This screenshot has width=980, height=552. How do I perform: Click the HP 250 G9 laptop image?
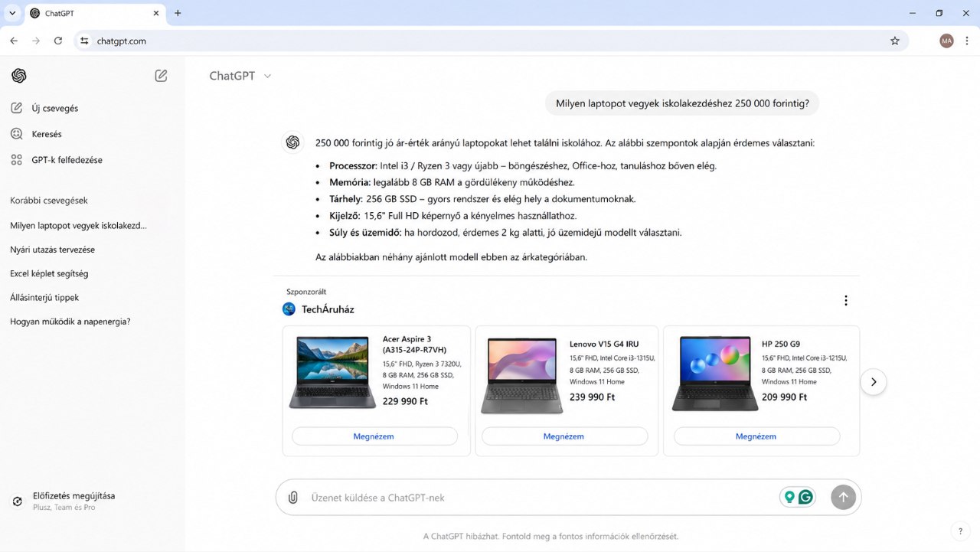(x=715, y=374)
